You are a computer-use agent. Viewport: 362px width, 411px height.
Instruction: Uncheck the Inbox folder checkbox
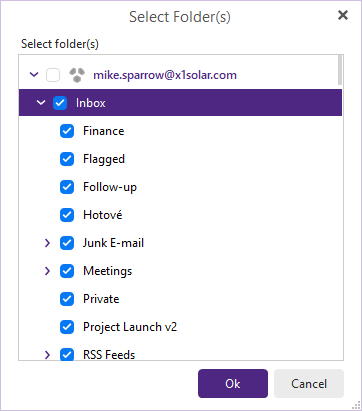(60, 103)
